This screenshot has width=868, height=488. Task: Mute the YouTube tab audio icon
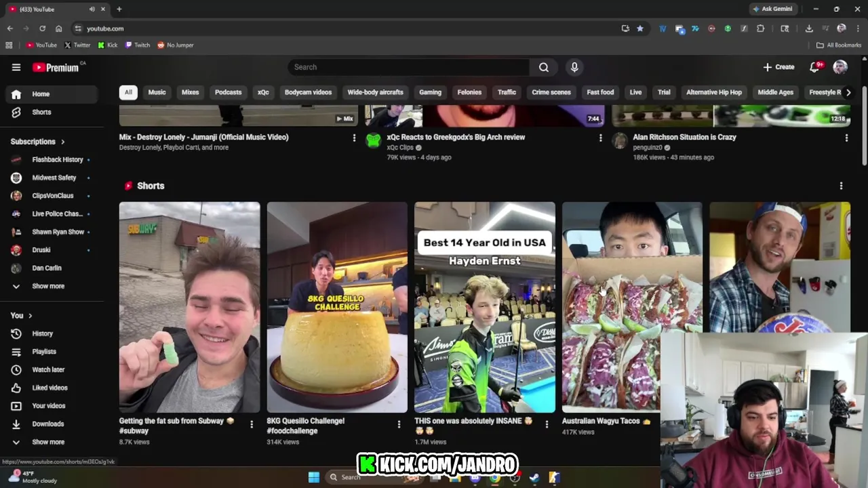tap(92, 9)
